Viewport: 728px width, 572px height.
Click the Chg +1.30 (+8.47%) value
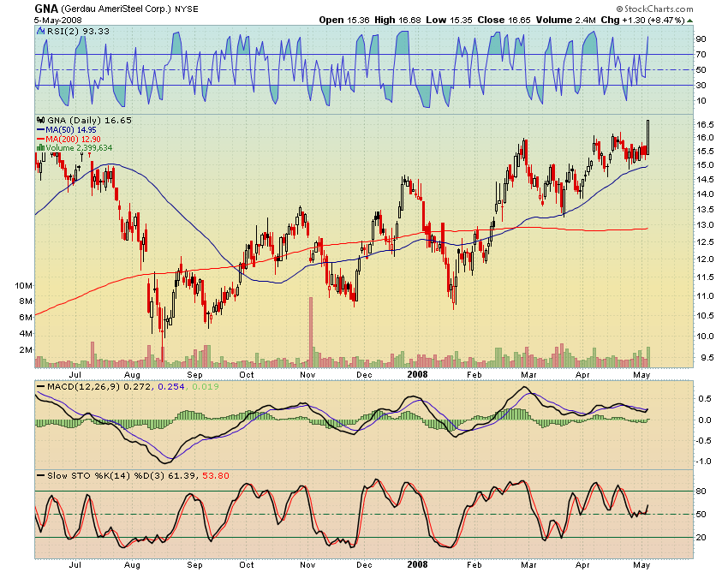tap(642, 20)
